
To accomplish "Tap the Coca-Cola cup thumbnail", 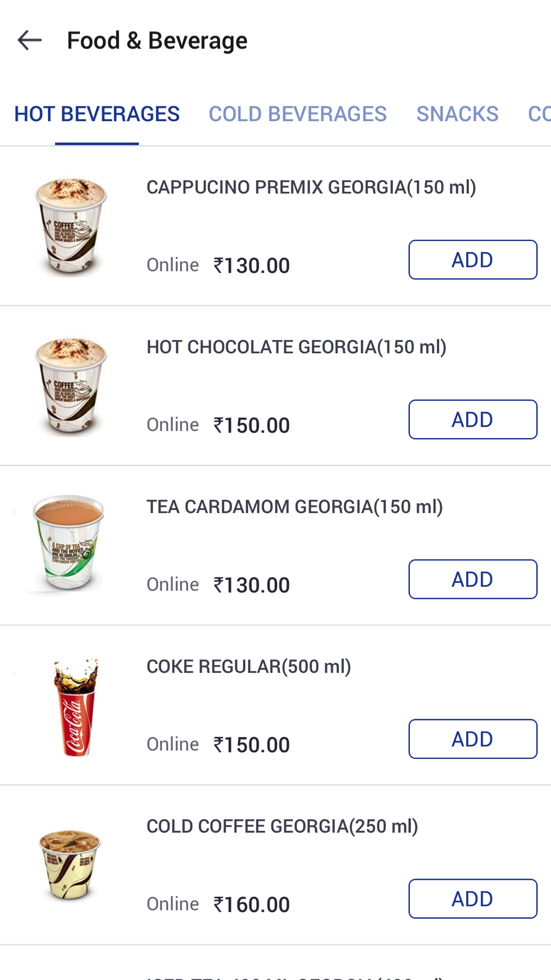I will click(x=76, y=707).
